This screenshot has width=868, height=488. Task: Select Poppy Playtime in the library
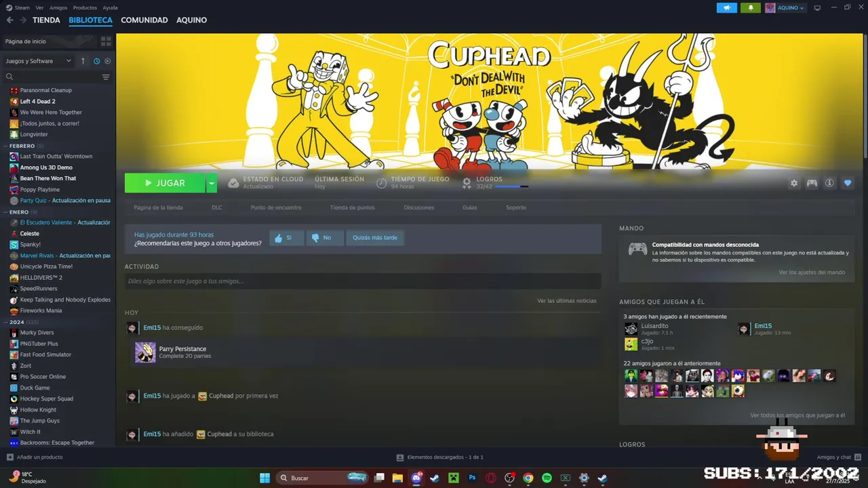40,190
